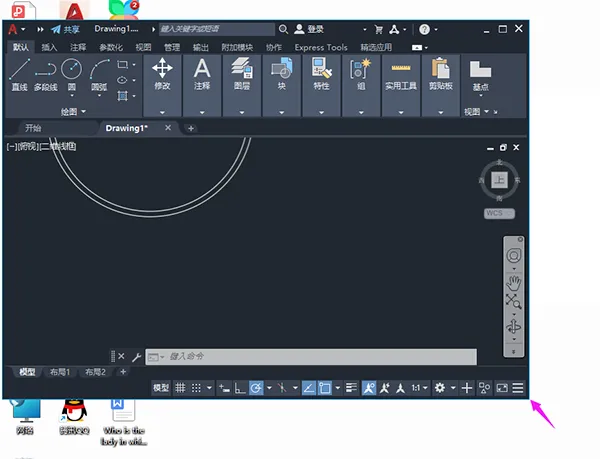
Task: Toggle object snap tracking angle icon
Action: [x=308, y=388]
